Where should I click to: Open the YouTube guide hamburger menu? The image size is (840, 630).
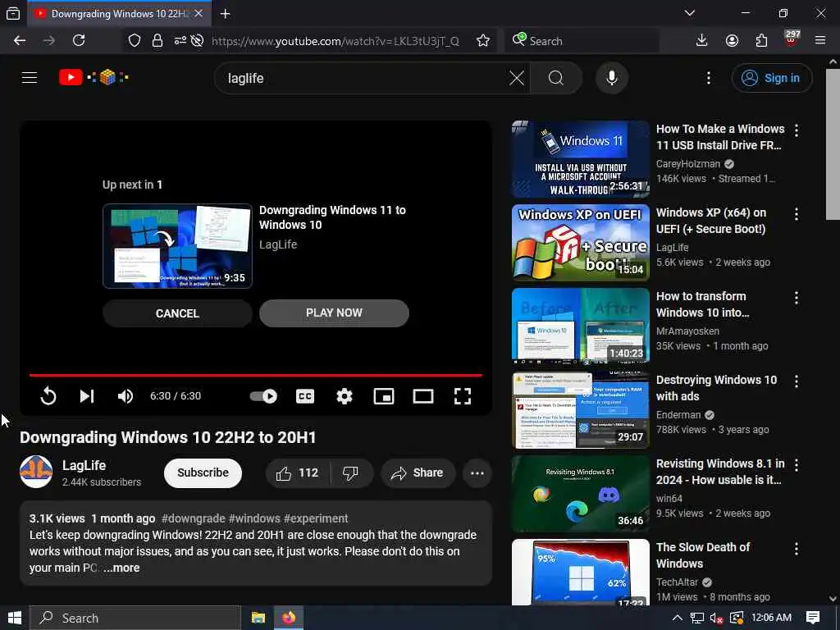[30, 78]
